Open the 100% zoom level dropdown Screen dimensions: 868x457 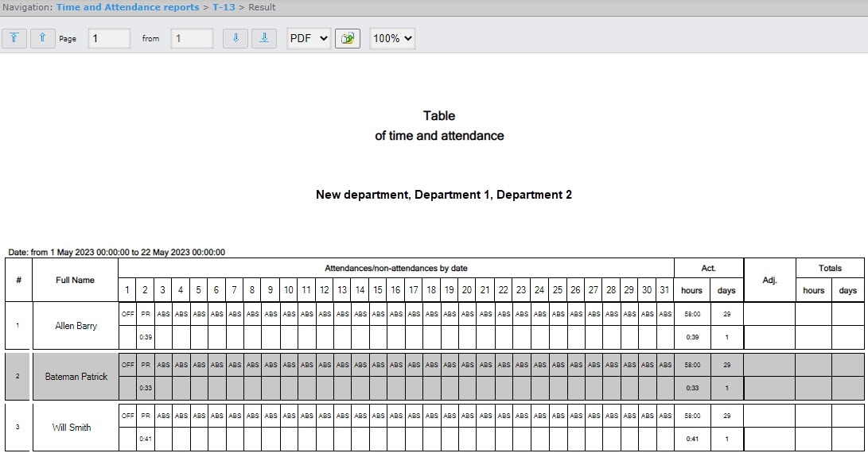[392, 38]
